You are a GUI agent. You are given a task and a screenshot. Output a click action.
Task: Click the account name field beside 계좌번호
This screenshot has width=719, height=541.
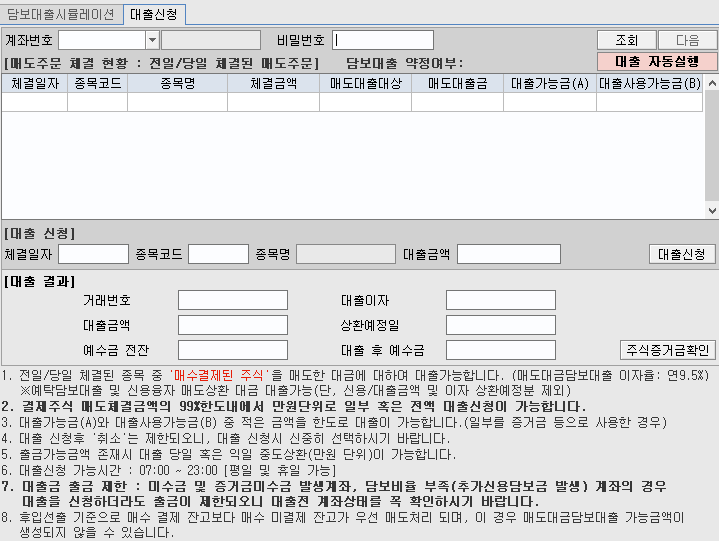[x=211, y=40]
